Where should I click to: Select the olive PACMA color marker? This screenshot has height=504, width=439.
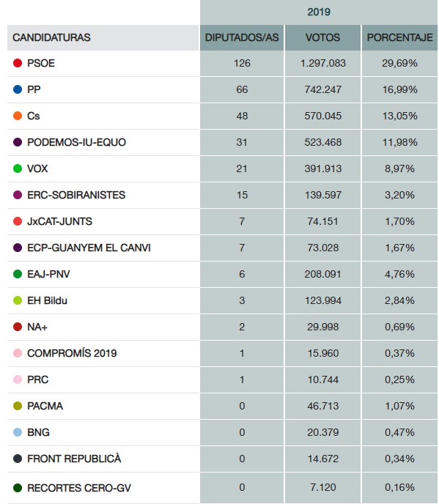tap(18, 406)
